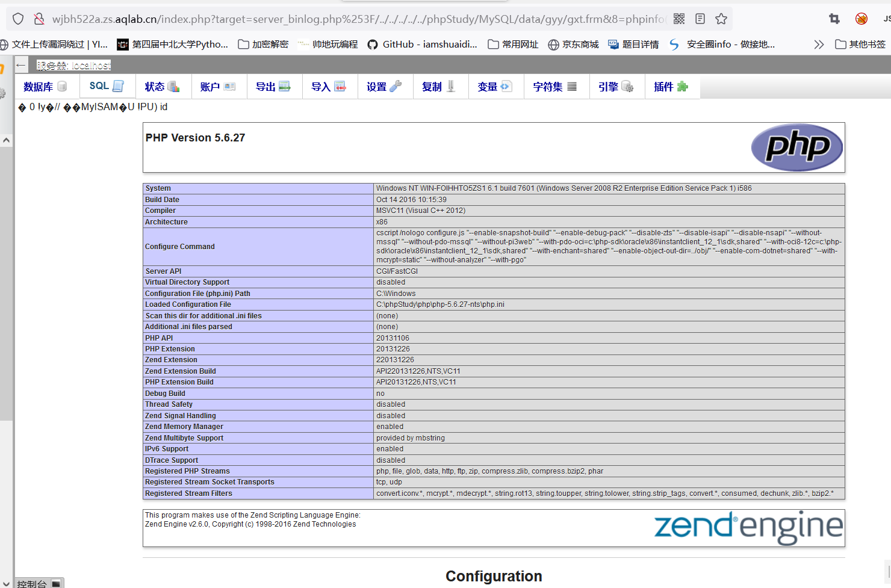The height and width of the screenshot is (588, 891).
Task: Click the back arrow in phpMyAdmin header
Action: 21,65
